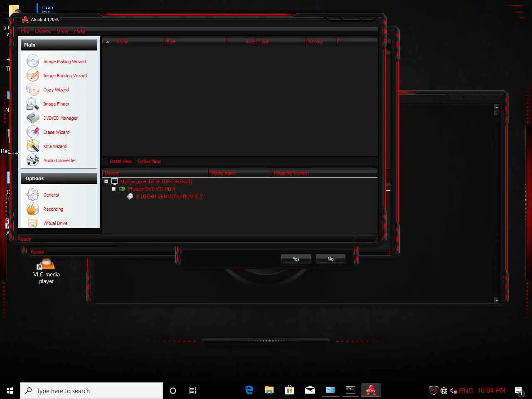
Task: Click Image Burning Wizard link
Action: (65, 76)
